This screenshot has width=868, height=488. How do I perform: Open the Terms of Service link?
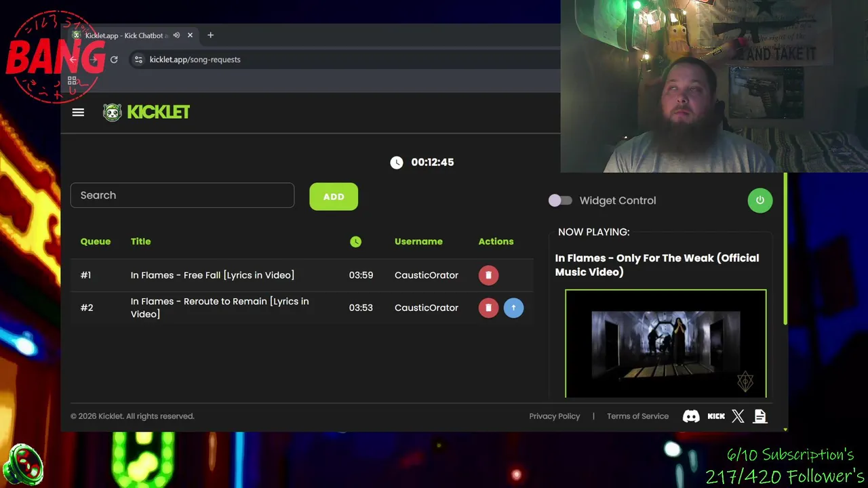[637, 416]
